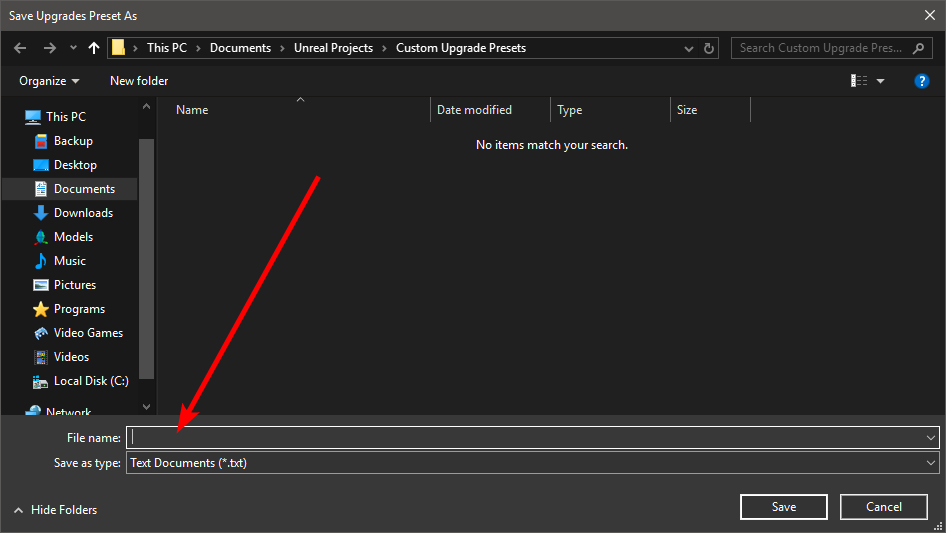Open Programs in the navigation pane
Image resolution: width=946 pixels, height=533 pixels.
pyautogui.click(x=79, y=309)
